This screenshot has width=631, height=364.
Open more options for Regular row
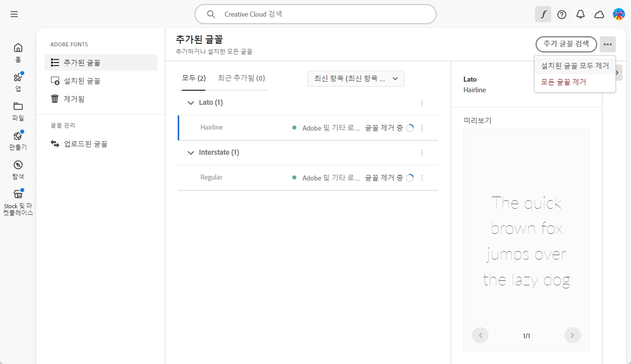coord(422,178)
